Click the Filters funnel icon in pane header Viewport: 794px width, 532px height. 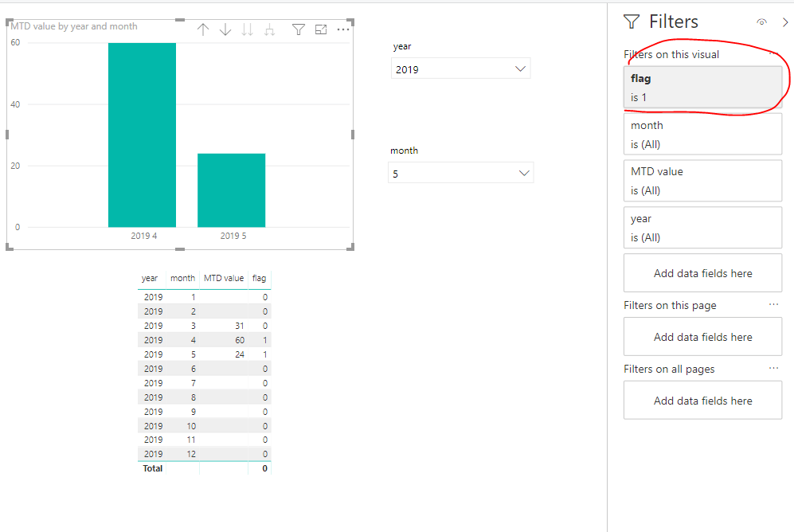click(x=632, y=22)
